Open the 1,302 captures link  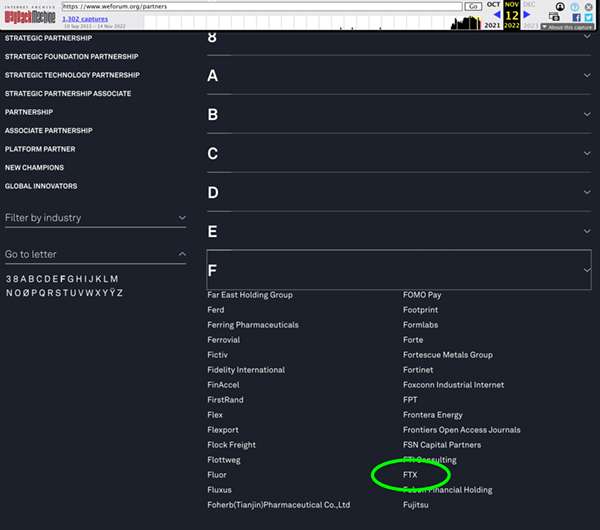click(x=85, y=19)
